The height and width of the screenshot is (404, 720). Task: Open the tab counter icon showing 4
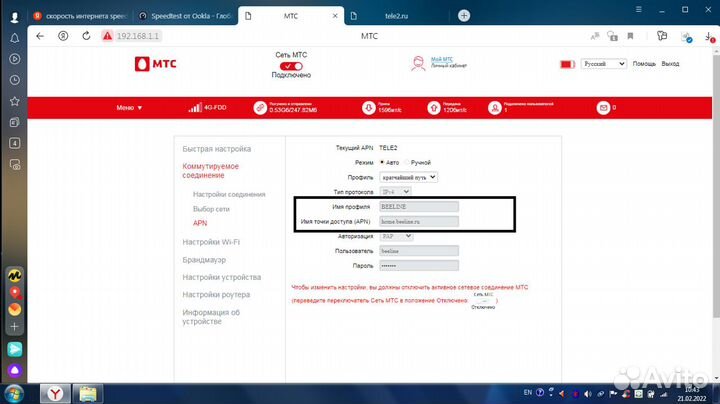[x=15, y=143]
